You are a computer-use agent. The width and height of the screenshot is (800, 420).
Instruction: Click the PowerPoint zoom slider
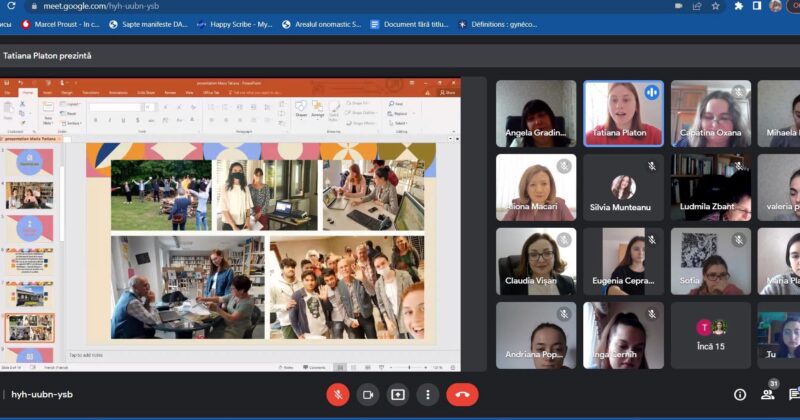pos(408,367)
